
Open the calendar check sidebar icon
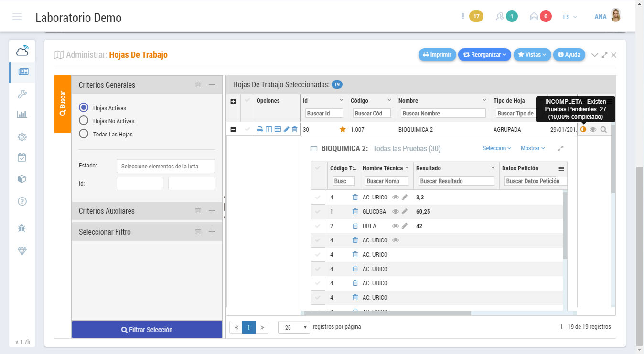22,157
